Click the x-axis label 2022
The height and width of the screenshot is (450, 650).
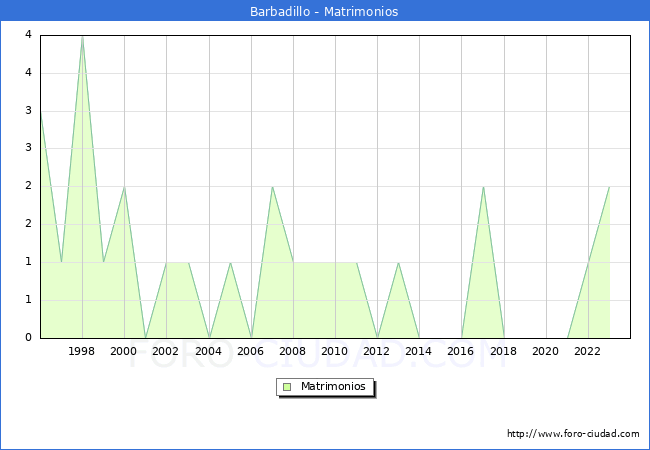(587, 351)
